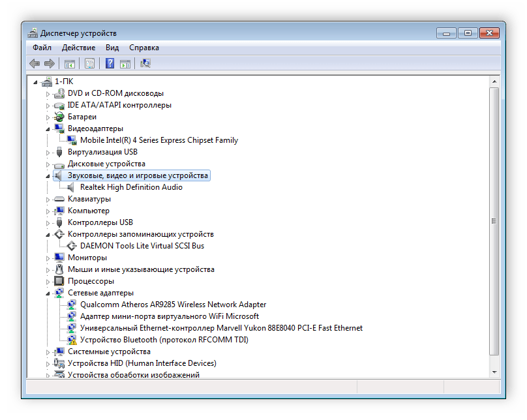The height and width of the screenshot is (420, 527).
Task: Click the Bluetooth RFCOMM device warning icon
Action: (x=71, y=340)
